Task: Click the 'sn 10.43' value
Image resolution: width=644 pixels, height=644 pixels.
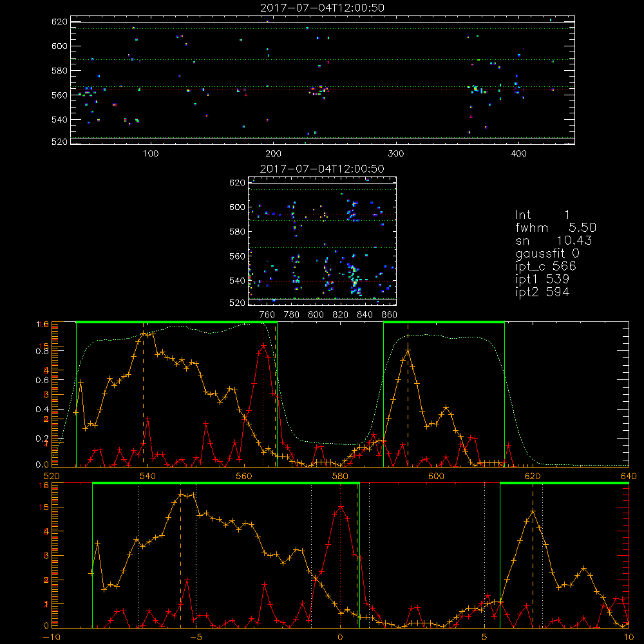Action: coord(554,240)
